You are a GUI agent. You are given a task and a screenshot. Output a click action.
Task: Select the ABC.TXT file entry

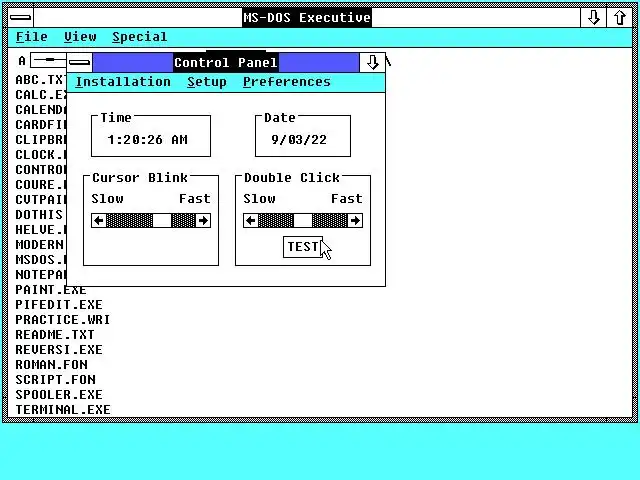[x=40, y=80]
